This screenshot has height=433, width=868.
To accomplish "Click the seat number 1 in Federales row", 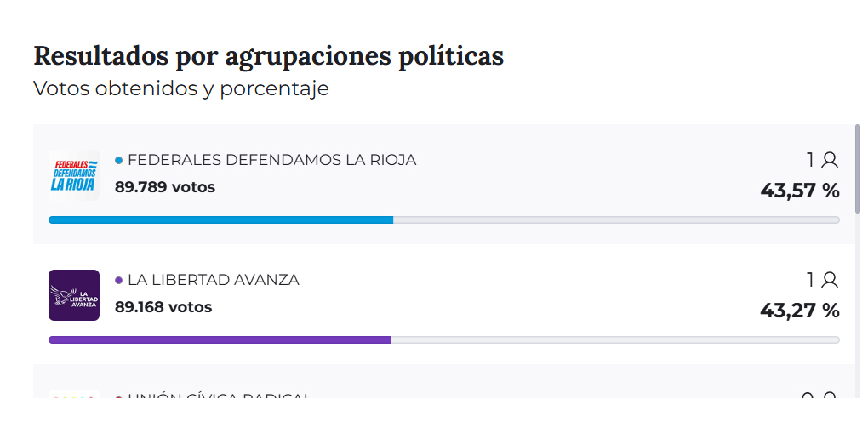I will pyautogui.click(x=811, y=160).
